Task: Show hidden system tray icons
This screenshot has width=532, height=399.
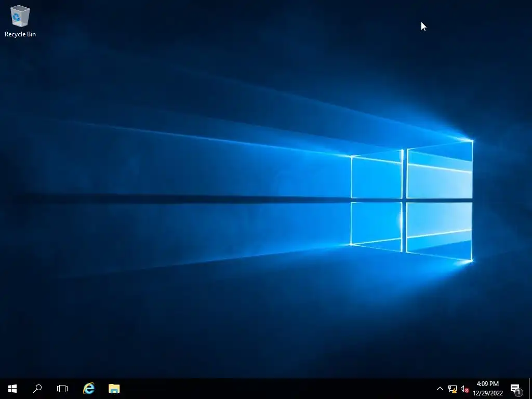Action: click(x=440, y=389)
